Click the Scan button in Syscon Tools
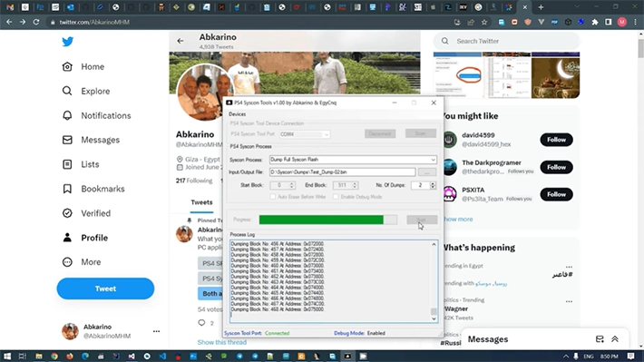Screen dimensions: 644x362 [x=421, y=133]
